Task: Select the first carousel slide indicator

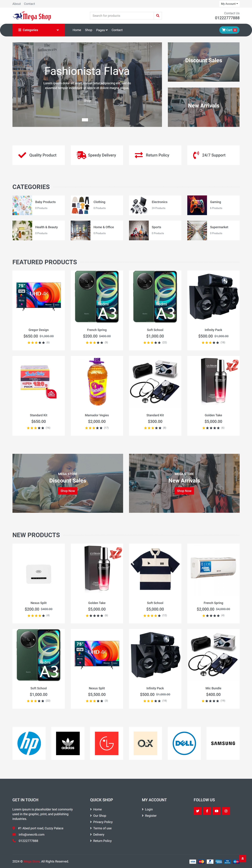Action: pos(85,120)
